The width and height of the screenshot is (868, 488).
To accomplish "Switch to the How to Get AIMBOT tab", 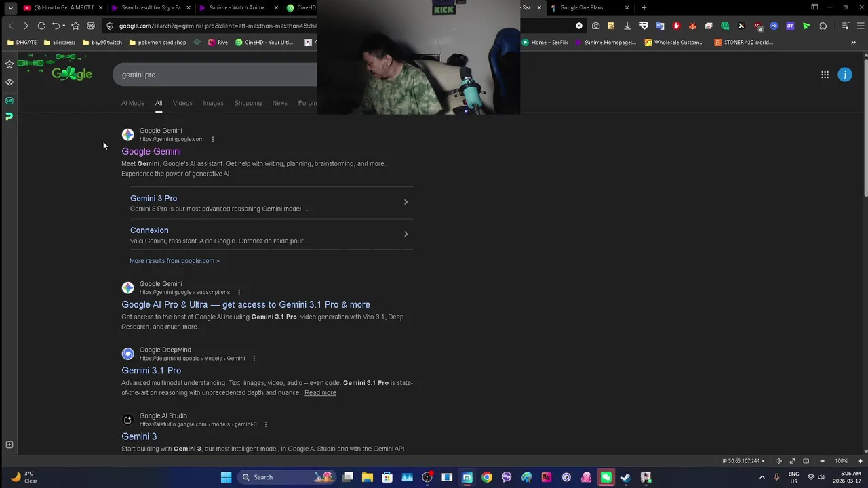I will tap(64, 8).
